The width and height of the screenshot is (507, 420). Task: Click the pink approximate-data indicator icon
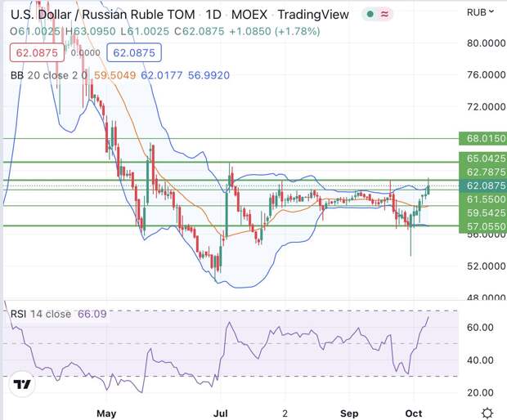click(384, 14)
